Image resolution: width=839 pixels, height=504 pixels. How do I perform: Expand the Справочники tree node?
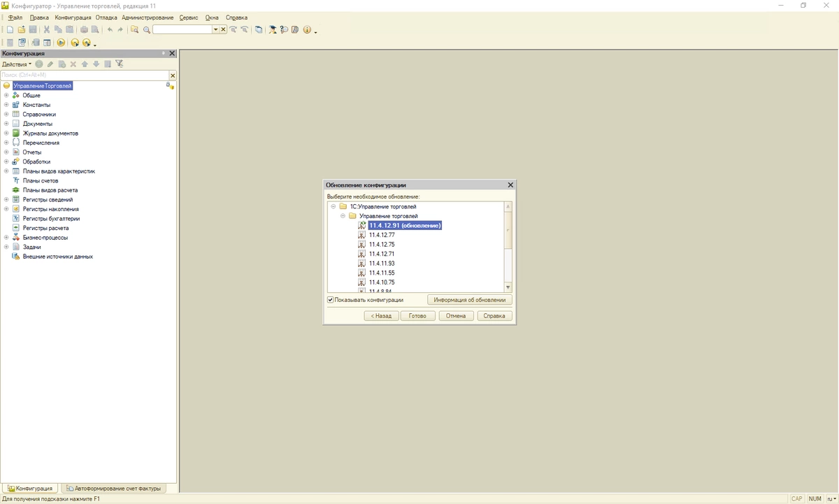tap(6, 114)
